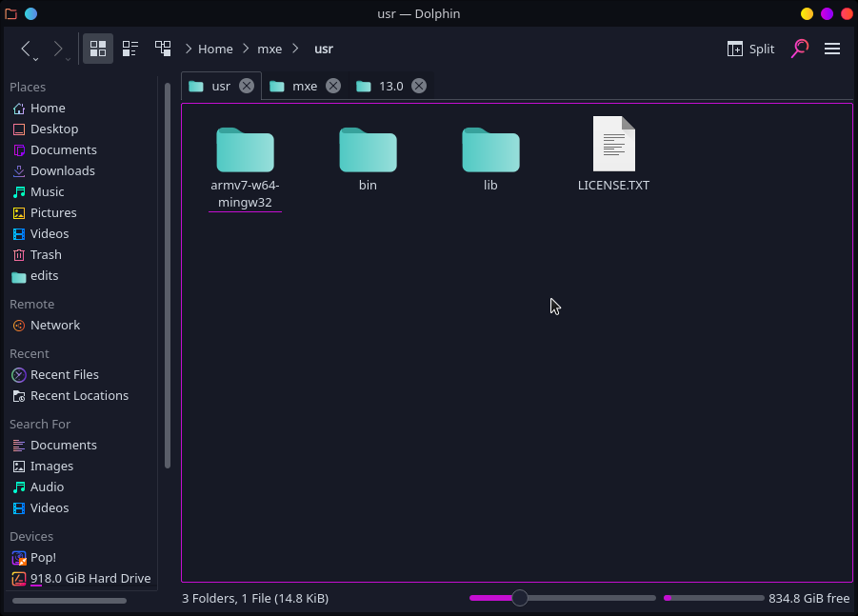Go forward in navigation history

[57, 49]
